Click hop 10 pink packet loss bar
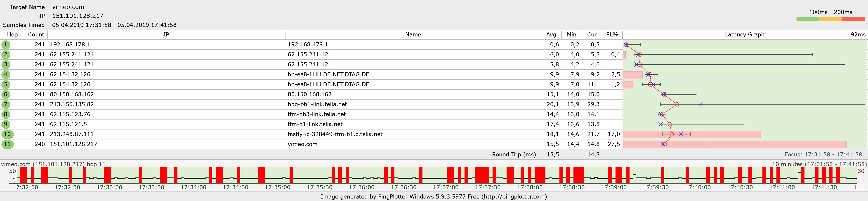868x201 pixels. (692, 134)
